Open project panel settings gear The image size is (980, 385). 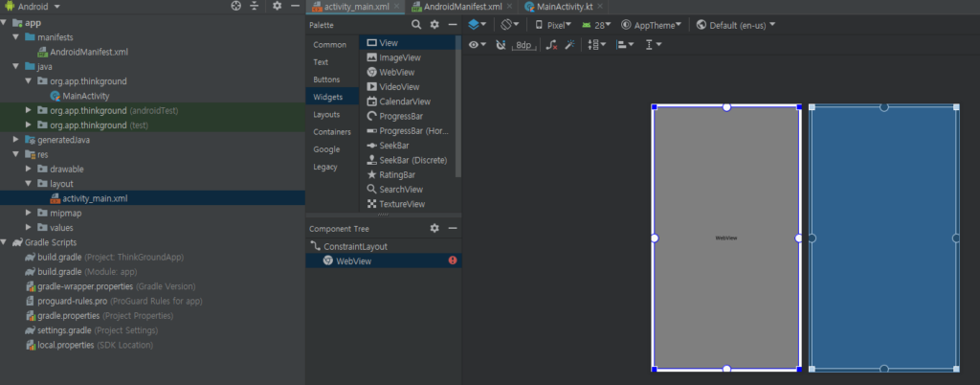point(278,7)
